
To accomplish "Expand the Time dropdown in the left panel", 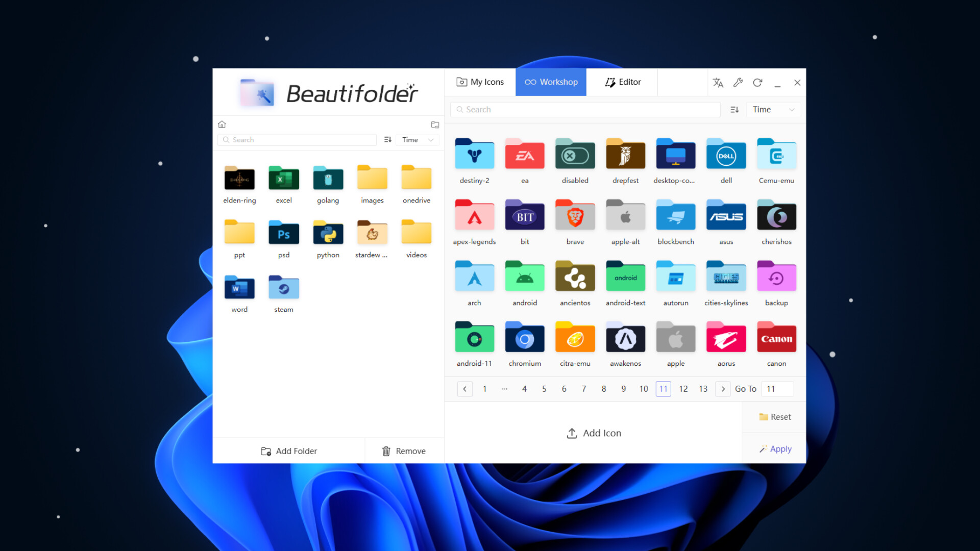I will coord(416,139).
